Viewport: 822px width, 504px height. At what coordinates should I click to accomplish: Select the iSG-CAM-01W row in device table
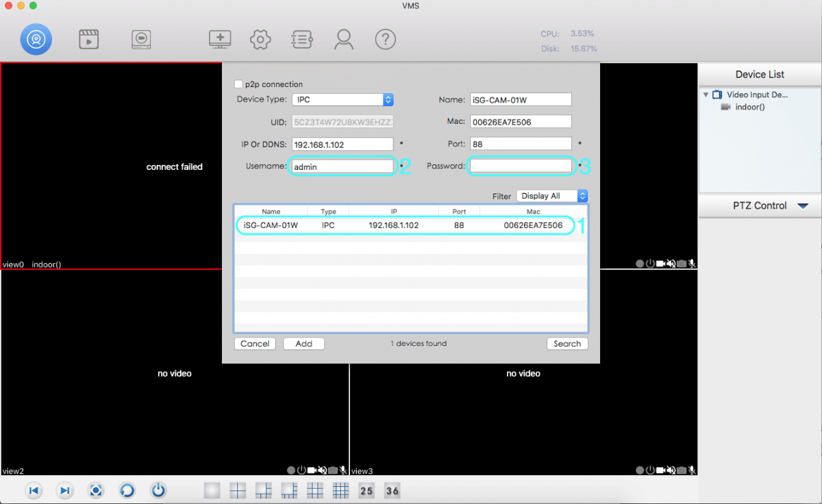click(404, 225)
